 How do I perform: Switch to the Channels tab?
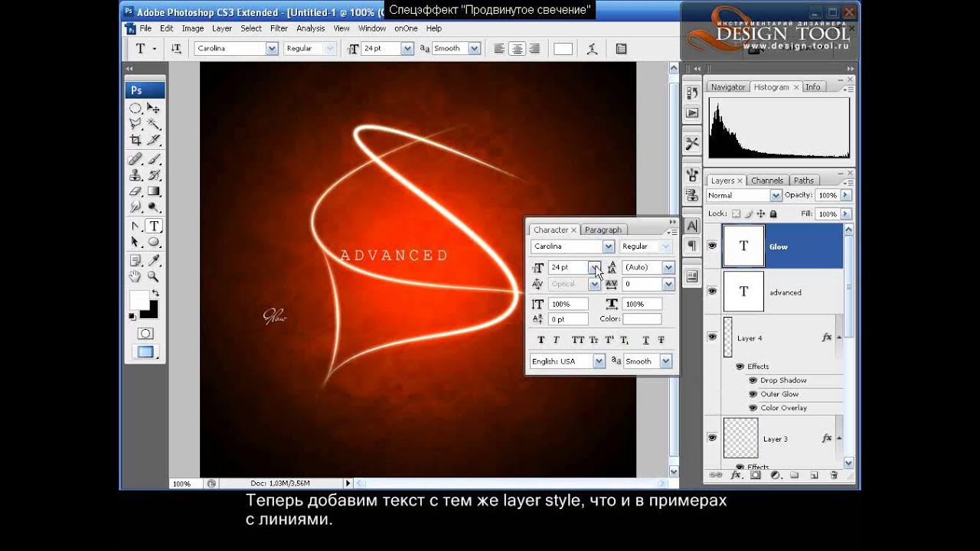[x=766, y=181]
